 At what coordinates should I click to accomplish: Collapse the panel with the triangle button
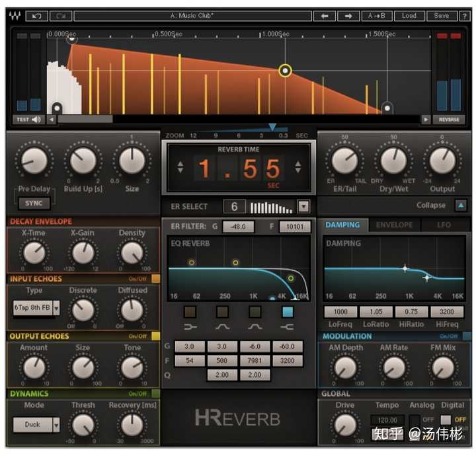pos(461,206)
